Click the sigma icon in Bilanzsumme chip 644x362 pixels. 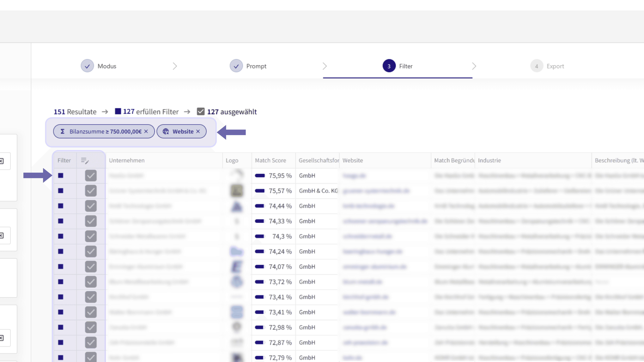point(62,131)
